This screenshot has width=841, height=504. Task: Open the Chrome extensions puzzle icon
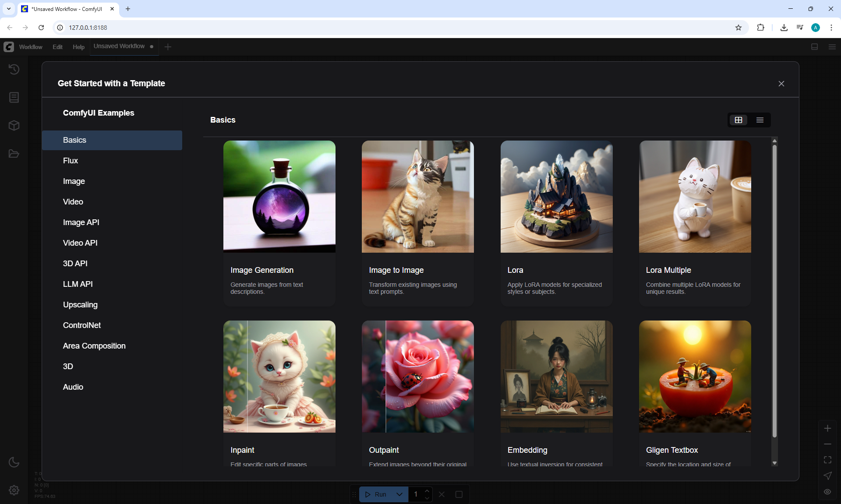(x=760, y=28)
